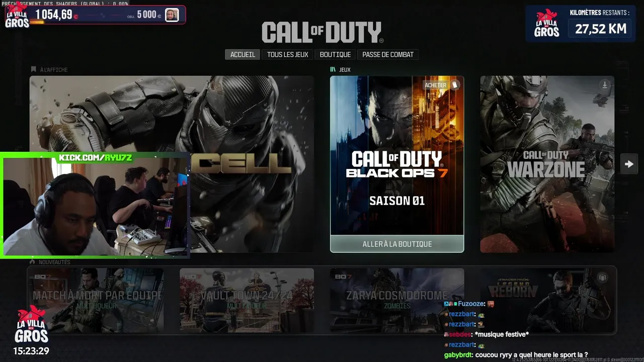Click the kick.com/ryu7z link text
This screenshot has height=362, width=644.
[x=96, y=157]
